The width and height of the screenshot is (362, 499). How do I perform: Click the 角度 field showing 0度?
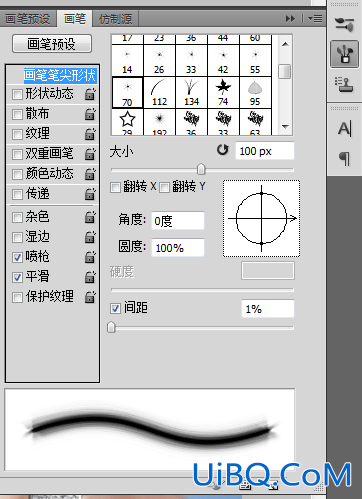click(x=178, y=221)
